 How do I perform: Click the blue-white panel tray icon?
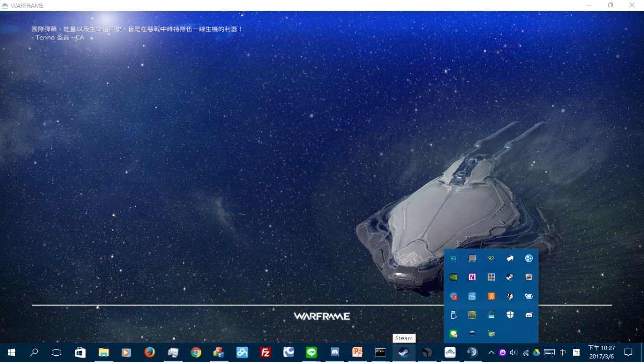pyautogui.click(x=491, y=315)
